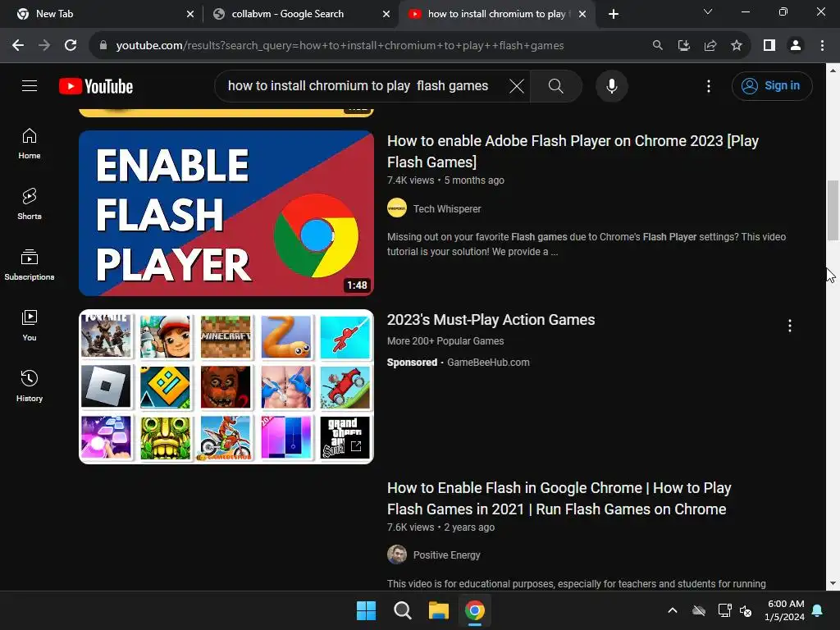Open Positive Energy channel name
This screenshot has height=630, width=840.
[x=446, y=555]
